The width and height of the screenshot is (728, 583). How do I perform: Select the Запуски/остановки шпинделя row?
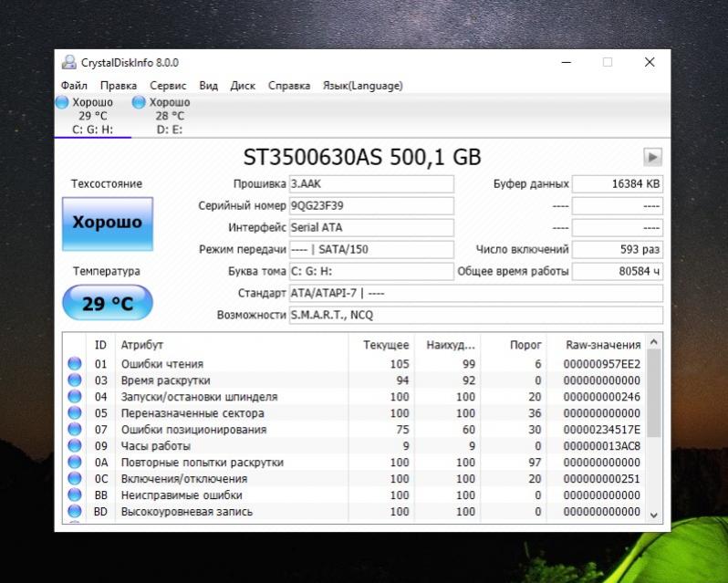[355, 396]
